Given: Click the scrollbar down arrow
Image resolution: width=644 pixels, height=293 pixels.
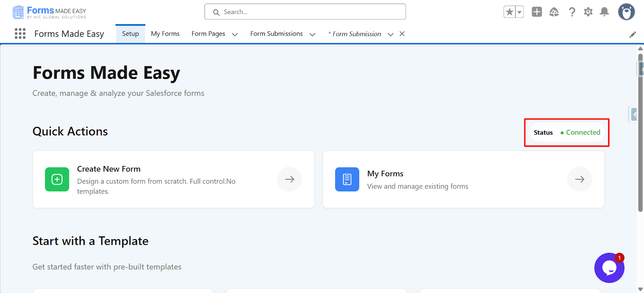Looking at the screenshot, I should 640,289.
